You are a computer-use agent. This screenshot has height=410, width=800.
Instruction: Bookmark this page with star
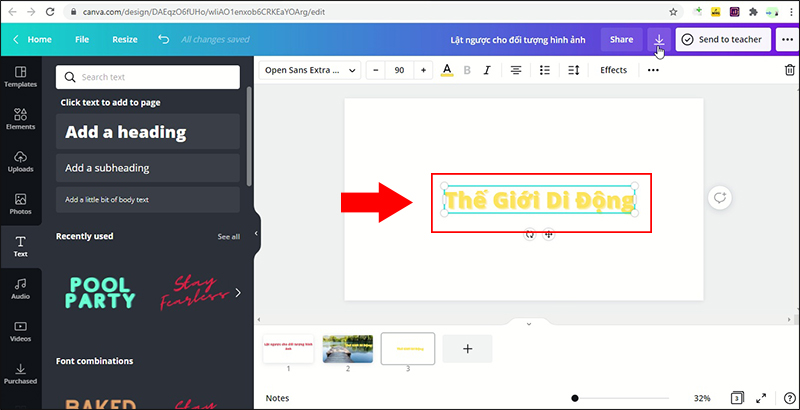pyautogui.click(x=673, y=12)
